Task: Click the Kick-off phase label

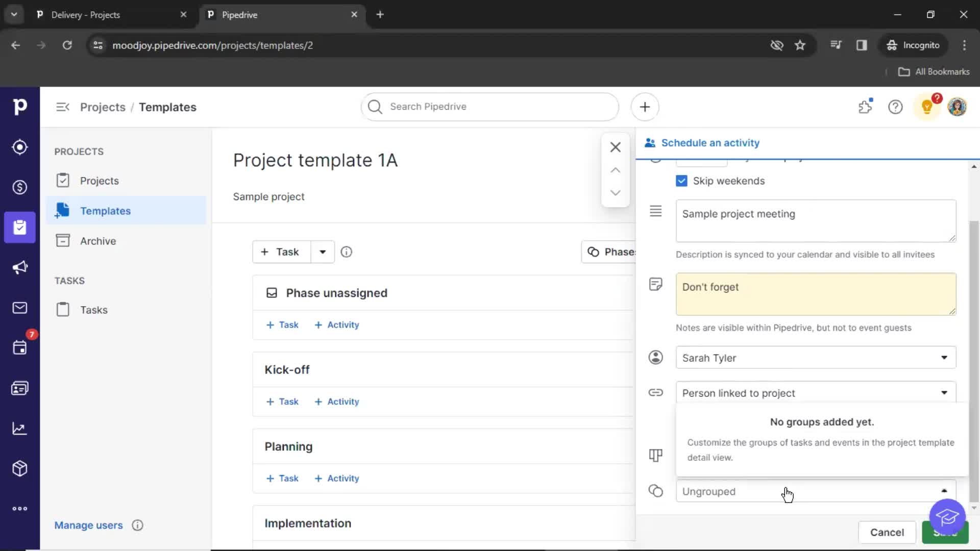Action: click(x=287, y=369)
